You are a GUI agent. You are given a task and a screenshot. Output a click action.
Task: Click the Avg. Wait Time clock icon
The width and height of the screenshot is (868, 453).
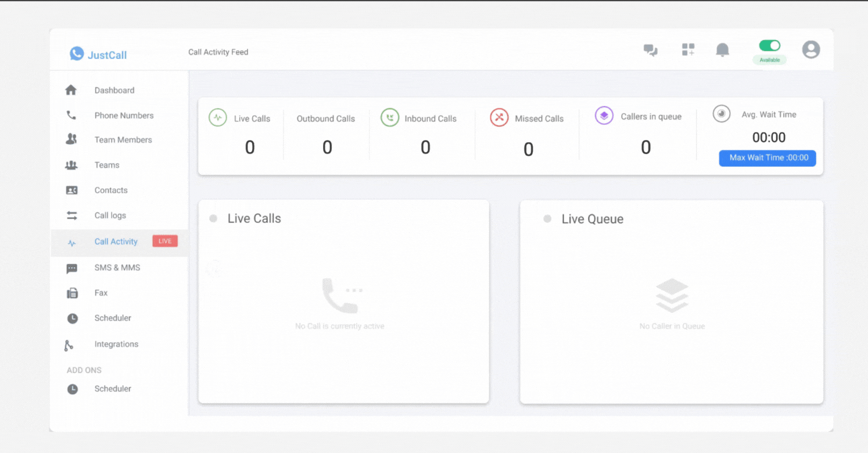point(721,114)
